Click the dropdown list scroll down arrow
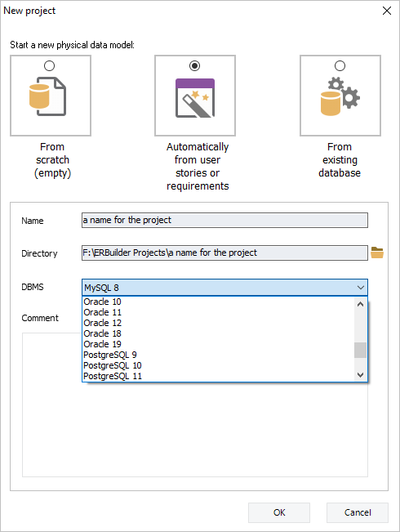Screen dimensions: 400x532 coord(360,374)
